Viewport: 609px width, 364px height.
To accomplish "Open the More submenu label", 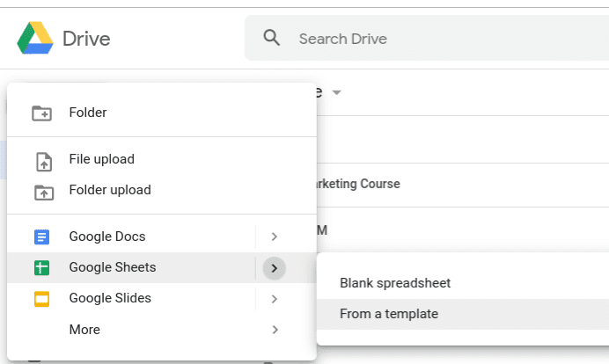I will [84, 330].
